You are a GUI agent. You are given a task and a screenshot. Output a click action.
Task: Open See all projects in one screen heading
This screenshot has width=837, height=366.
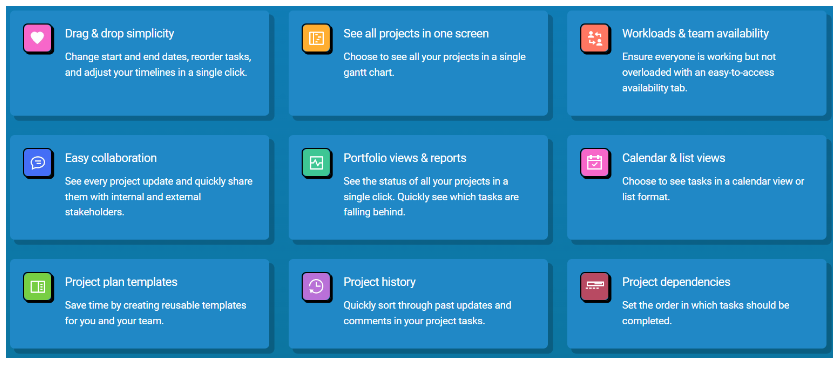pyautogui.click(x=416, y=34)
